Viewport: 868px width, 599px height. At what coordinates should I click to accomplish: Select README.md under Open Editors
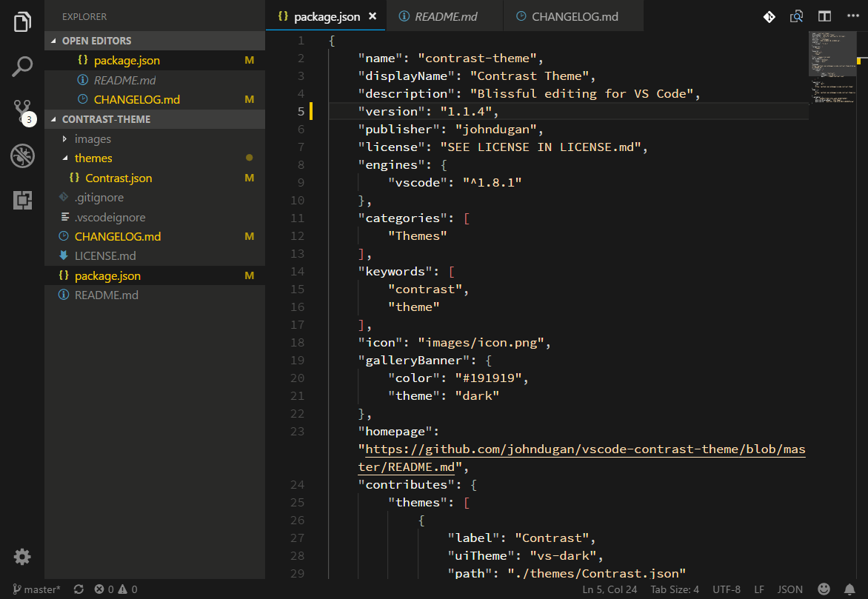tap(155, 80)
